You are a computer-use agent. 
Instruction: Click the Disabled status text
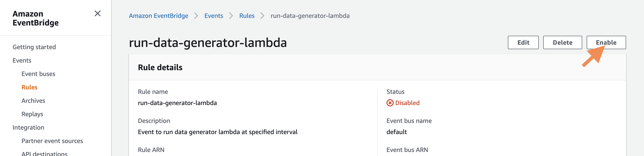(407, 103)
